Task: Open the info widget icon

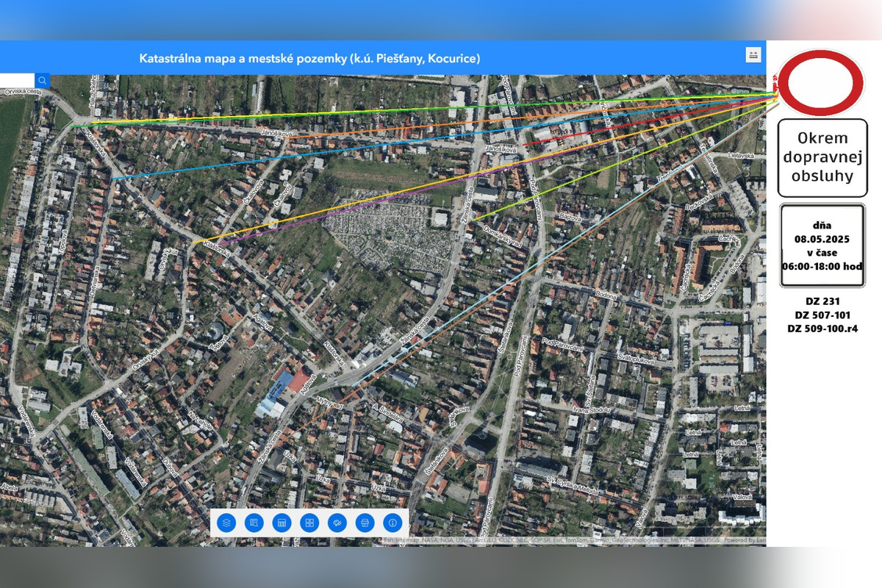Action: (392, 523)
